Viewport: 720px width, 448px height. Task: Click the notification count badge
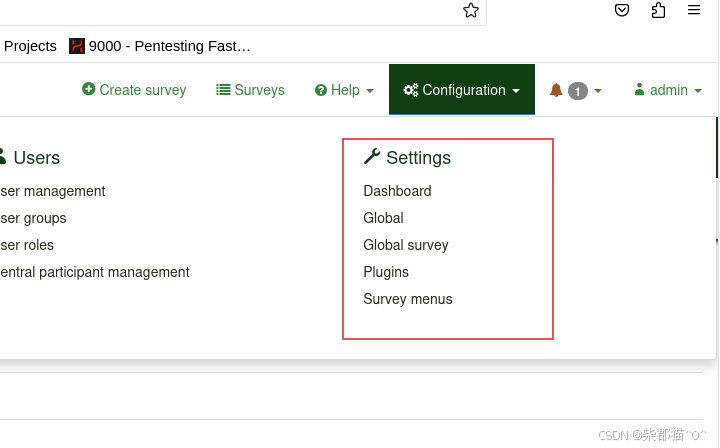pos(578,91)
